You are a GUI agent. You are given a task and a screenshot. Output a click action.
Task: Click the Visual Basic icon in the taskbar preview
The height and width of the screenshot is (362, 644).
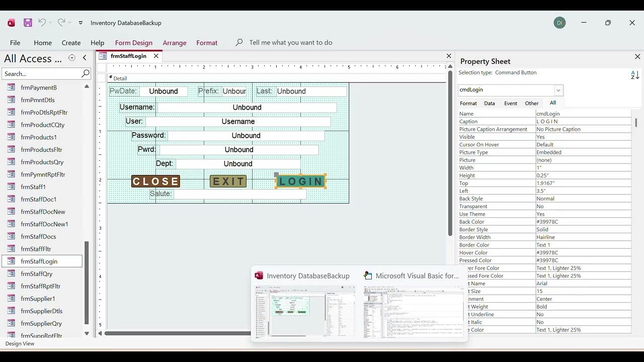368,276
